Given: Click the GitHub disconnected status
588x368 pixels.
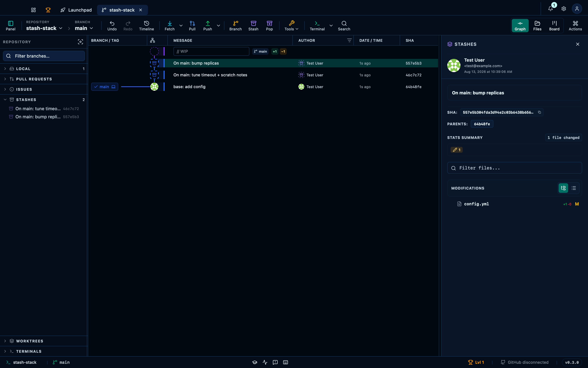Looking at the screenshot, I should point(525,362).
